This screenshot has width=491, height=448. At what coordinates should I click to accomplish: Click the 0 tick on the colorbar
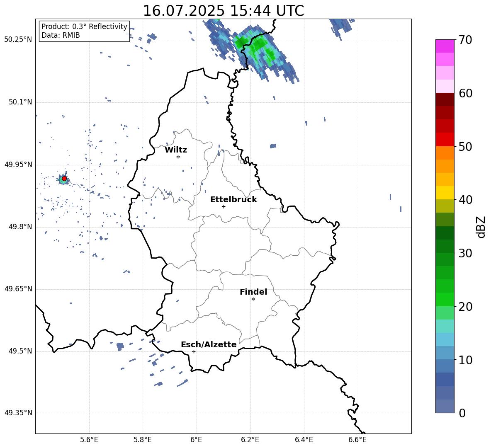pyautogui.click(x=462, y=413)
